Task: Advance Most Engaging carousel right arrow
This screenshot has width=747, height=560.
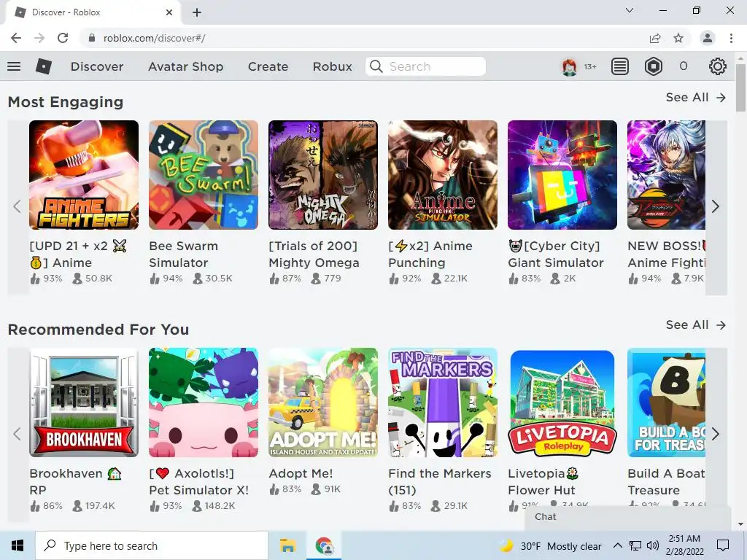Action: point(716,206)
